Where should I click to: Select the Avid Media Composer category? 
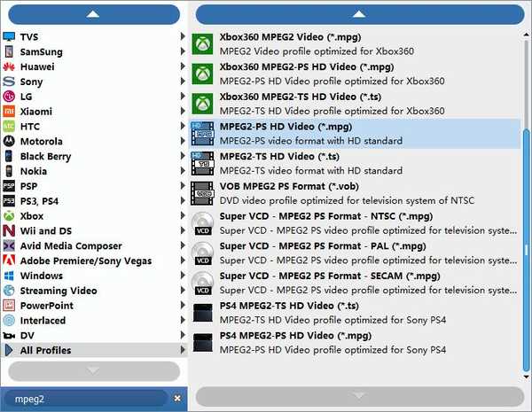[94, 245]
